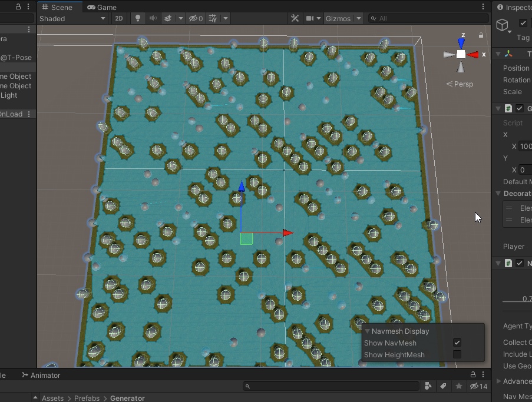Click the blue Z-axis move arrow

pos(241,187)
